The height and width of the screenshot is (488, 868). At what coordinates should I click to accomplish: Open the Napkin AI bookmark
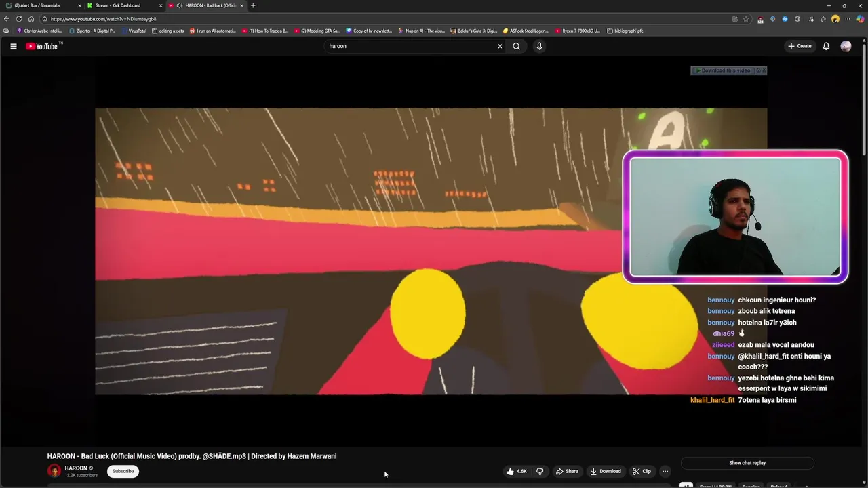pos(421,30)
